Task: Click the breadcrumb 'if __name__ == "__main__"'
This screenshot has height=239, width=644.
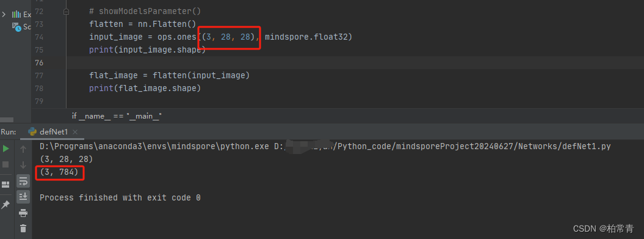Action: tap(117, 116)
